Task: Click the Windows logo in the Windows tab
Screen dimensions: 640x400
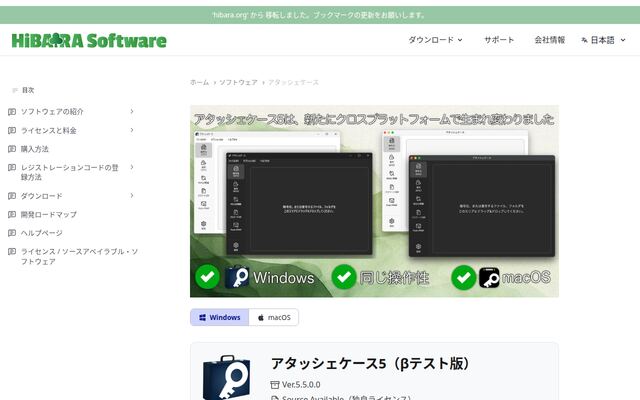Action: [x=202, y=317]
